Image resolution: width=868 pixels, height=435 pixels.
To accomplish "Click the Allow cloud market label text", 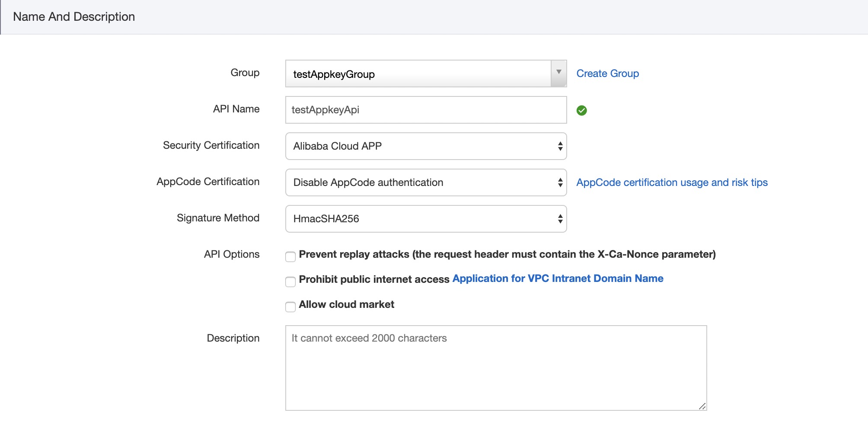I will (346, 304).
